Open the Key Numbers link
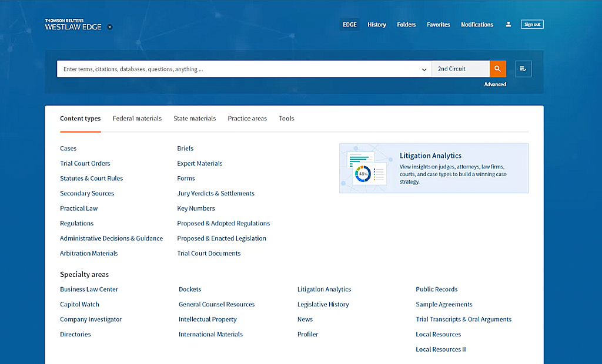The height and width of the screenshot is (364, 602). coord(196,208)
